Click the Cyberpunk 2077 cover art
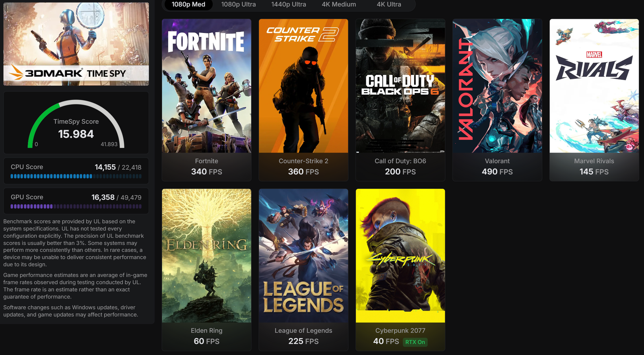 400,256
